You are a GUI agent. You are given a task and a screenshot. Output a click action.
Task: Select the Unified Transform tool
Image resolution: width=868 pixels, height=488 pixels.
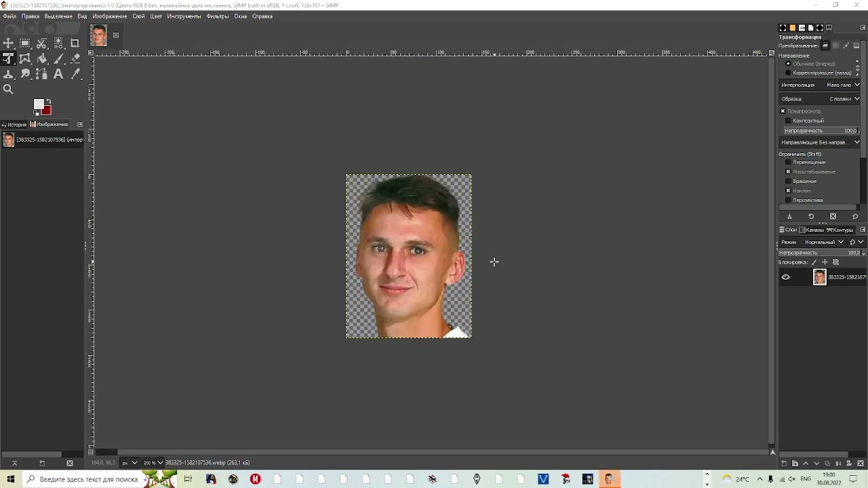tap(8, 58)
